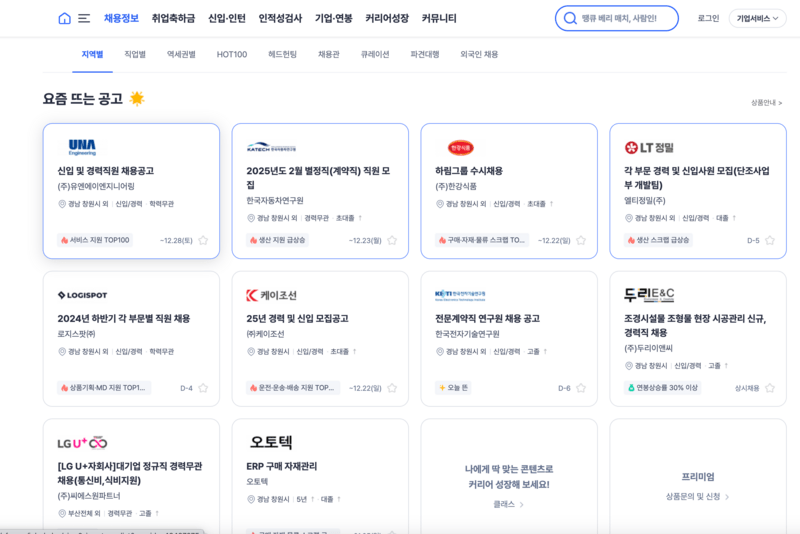Click the KATECH logo
The image size is (800, 534).
pos(271,147)
